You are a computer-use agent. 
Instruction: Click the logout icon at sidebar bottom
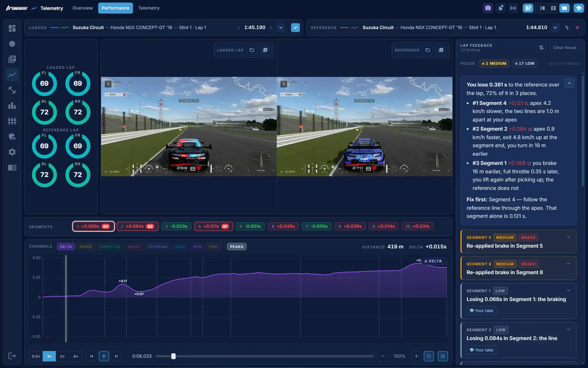coord(12,356)
